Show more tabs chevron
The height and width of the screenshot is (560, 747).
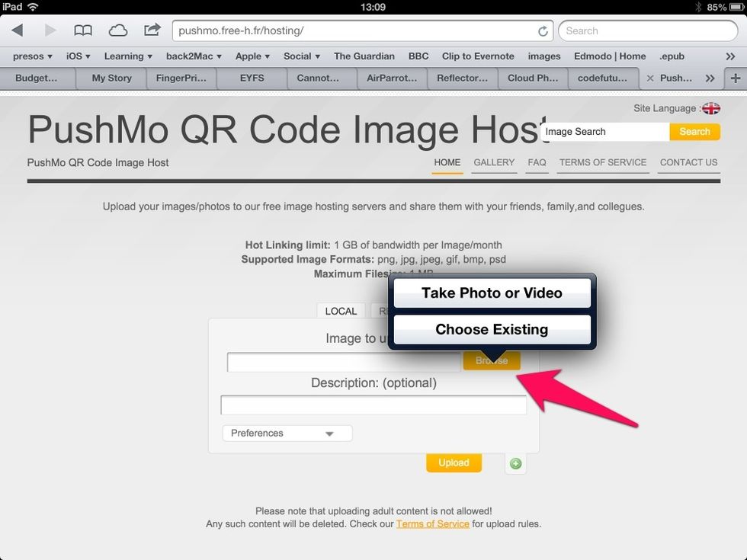tap(710, 78)
